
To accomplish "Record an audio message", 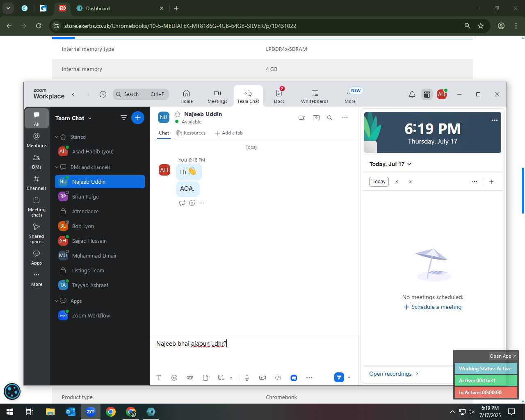I will click(247, 378).
